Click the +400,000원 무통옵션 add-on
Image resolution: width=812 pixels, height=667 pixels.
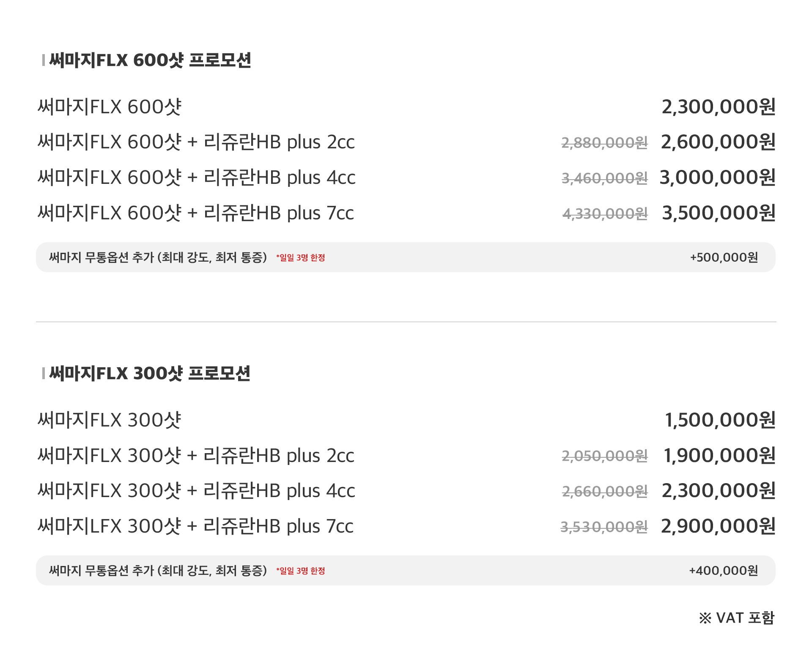723,571
